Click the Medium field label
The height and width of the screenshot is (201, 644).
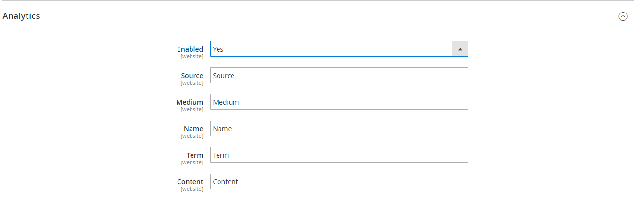(x=190, y=102)
